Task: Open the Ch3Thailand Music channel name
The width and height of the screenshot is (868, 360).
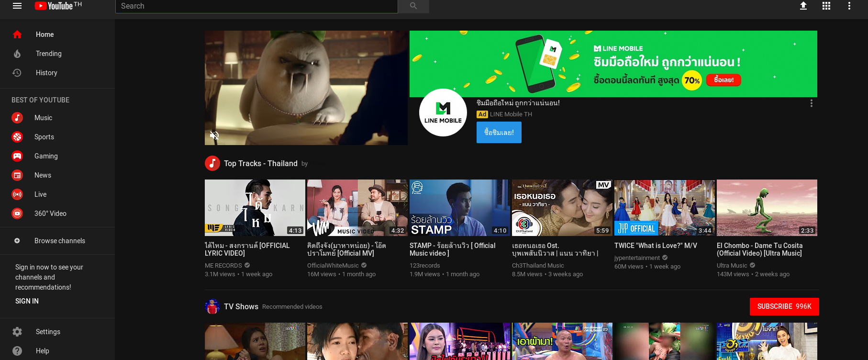Action: [x=538, y=266]
